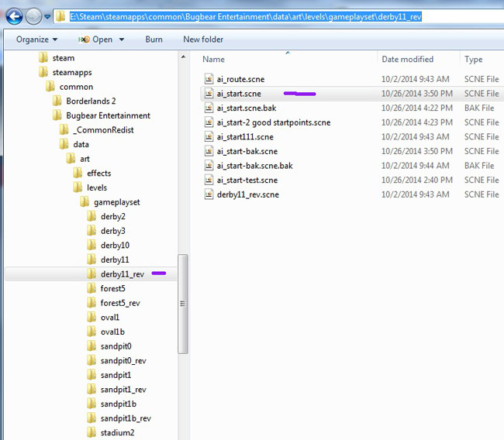Click the derby11_rev.scne file icon
The image size is (504, 440).
click(209, 194)
